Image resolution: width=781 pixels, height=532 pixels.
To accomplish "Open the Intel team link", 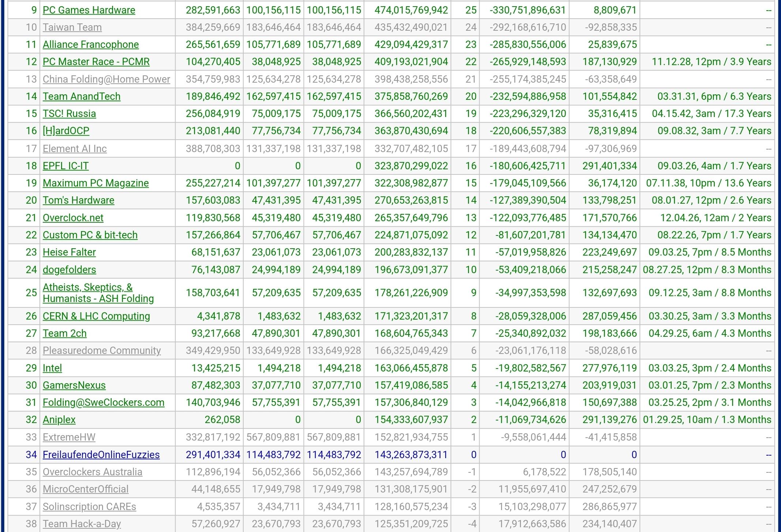I will 52,368.
